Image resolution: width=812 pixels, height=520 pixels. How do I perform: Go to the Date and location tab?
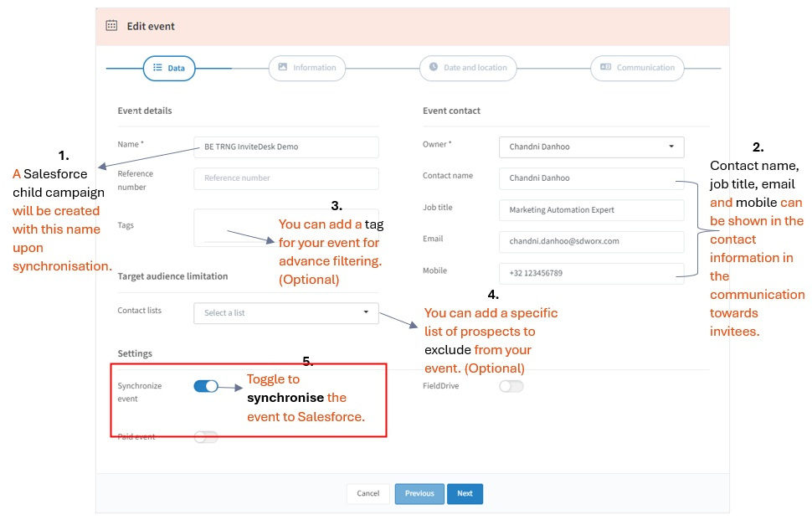[468, 68]
